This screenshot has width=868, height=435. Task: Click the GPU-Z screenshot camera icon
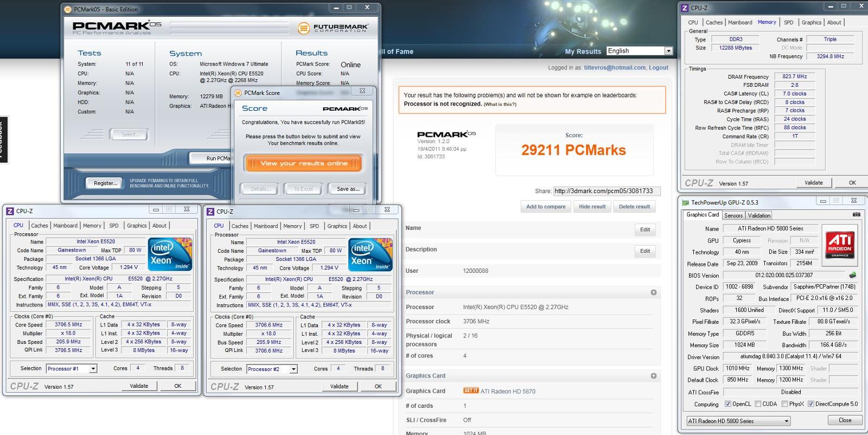856,214
